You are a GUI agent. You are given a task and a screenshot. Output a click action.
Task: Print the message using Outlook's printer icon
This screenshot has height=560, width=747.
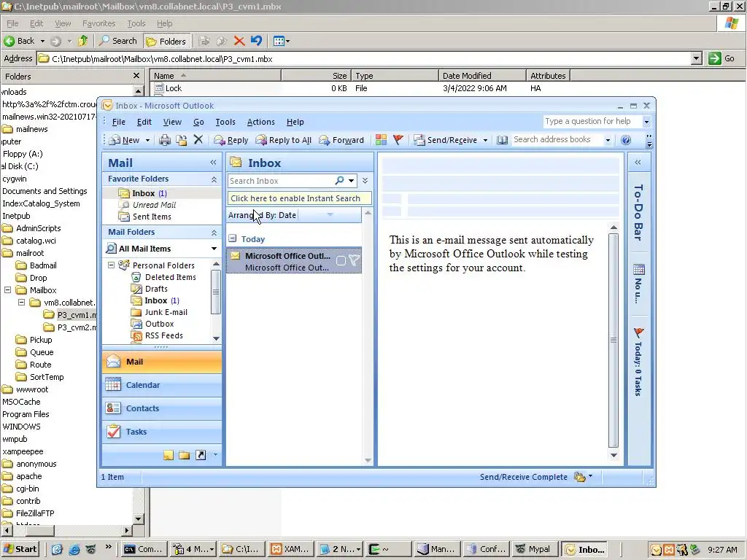click(165, 140)
